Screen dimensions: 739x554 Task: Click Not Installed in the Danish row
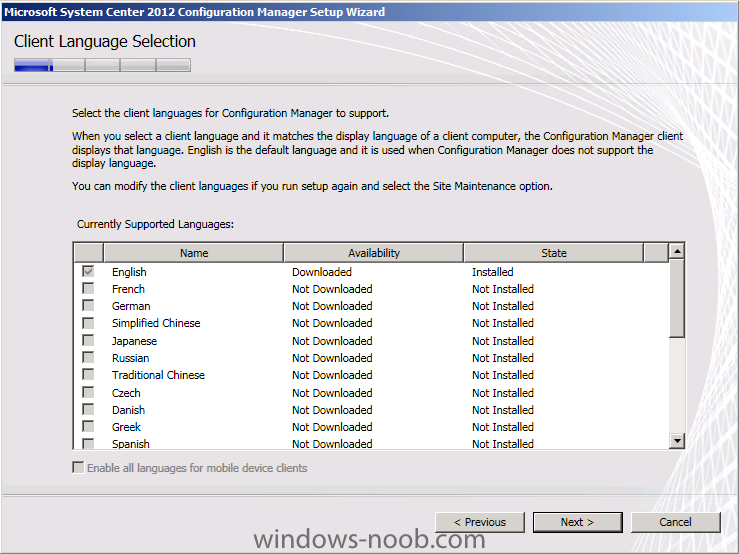coord(503,410)
